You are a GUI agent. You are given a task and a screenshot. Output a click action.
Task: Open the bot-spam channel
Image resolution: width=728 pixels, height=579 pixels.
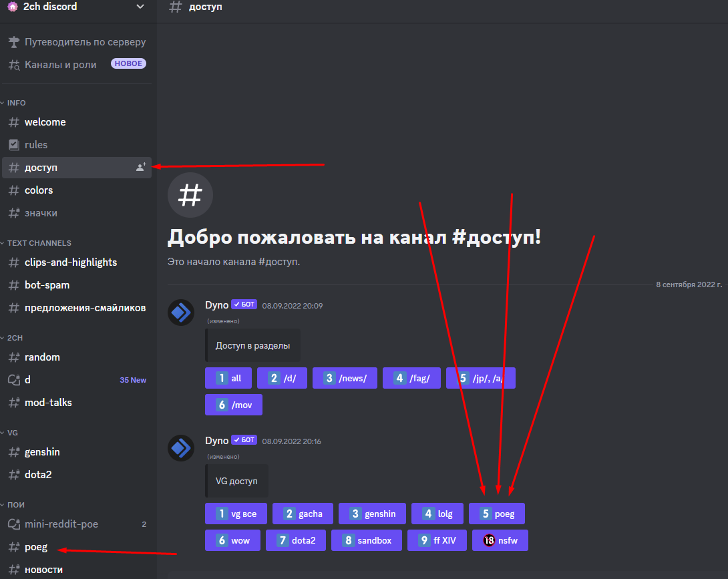tap(77, 285)
